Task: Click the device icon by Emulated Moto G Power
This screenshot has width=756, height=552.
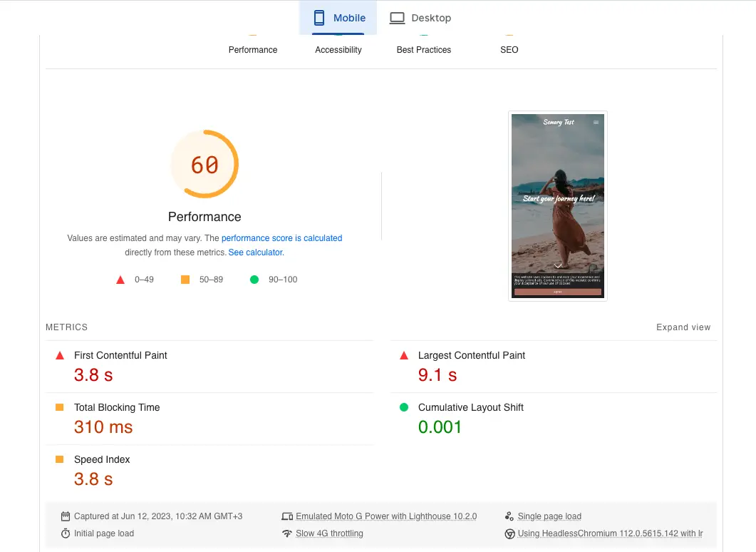Action: [x=287, y=516]
